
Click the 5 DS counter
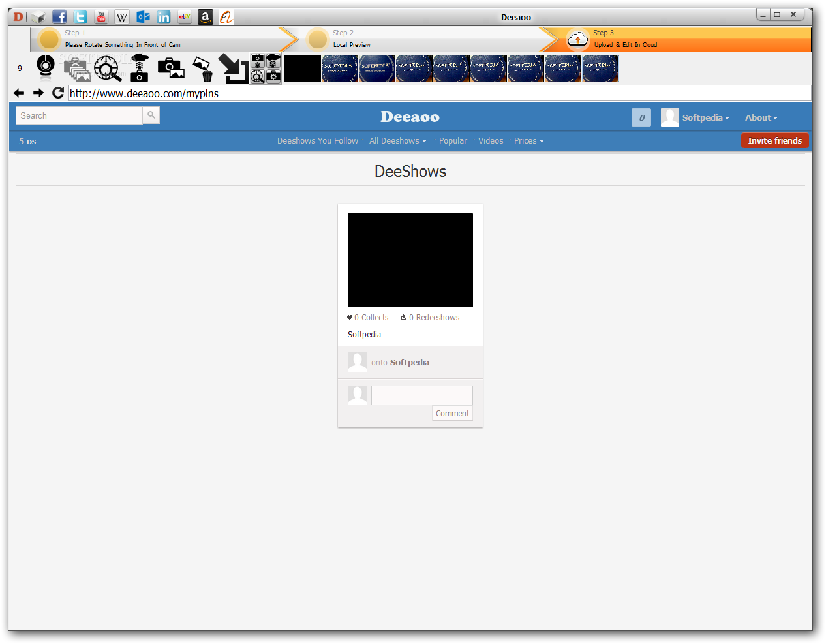27,141
